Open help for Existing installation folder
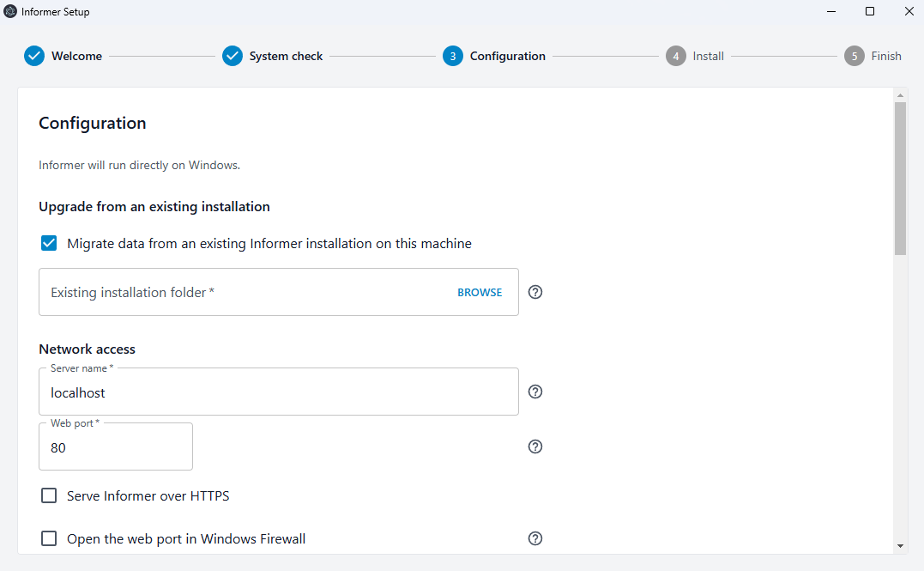 (x=535, y=292)
